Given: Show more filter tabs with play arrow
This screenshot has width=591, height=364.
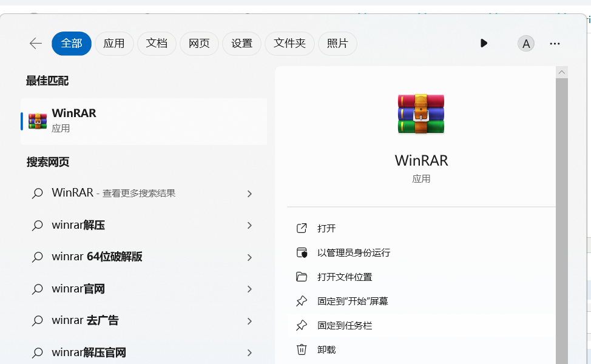Looking at the screenshot, I should 484,43.
